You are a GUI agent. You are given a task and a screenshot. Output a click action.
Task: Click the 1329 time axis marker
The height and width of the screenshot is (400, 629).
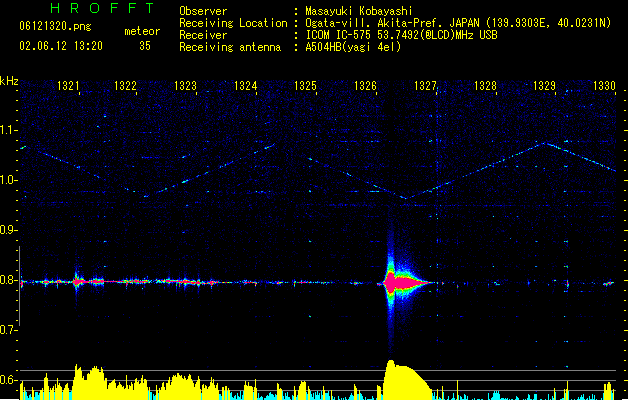[x=544, y=85]
